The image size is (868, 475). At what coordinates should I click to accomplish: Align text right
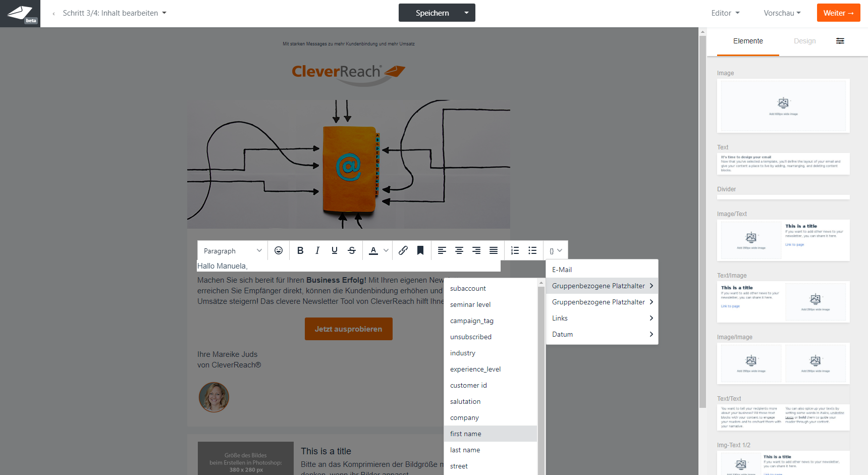tap(476, 250)
